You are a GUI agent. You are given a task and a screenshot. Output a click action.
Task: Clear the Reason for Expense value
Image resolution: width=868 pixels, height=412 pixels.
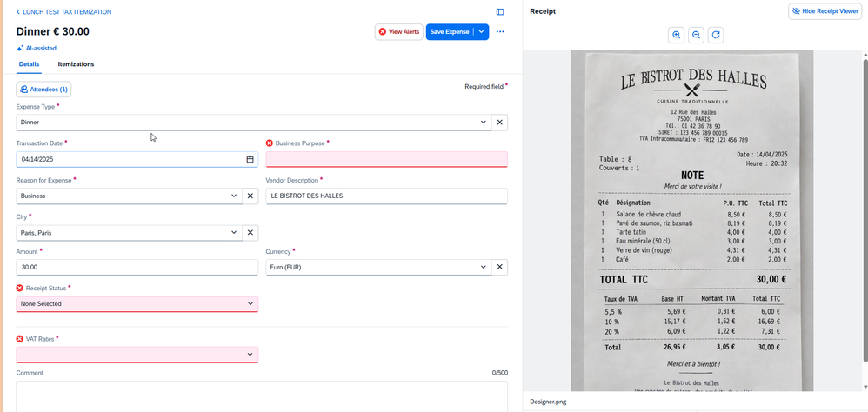click(250, 196)
